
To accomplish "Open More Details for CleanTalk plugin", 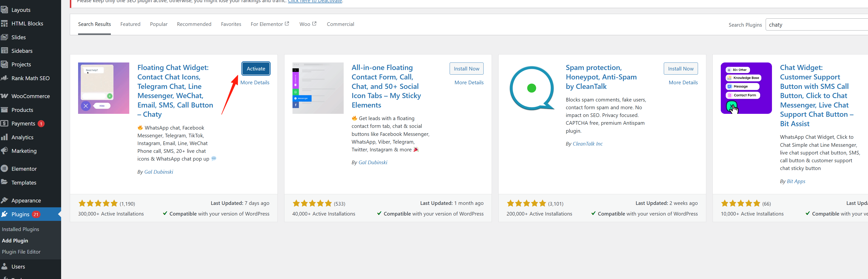I will 683,82.
